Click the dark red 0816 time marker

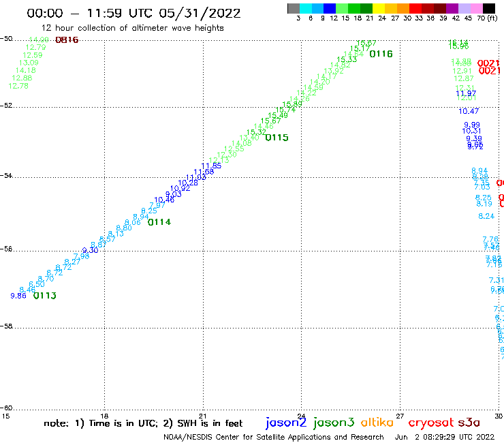click(67, 40)
